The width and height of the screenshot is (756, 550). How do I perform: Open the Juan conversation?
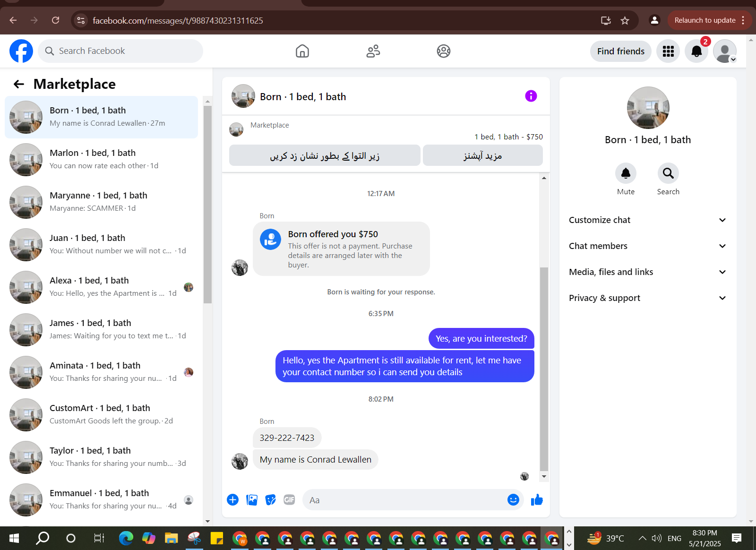click(102, 245)
